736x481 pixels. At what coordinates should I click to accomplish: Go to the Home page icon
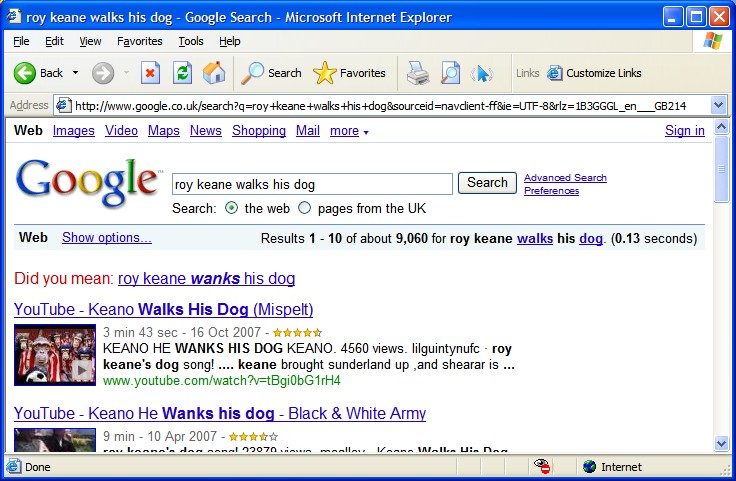(x=214, y=73)
